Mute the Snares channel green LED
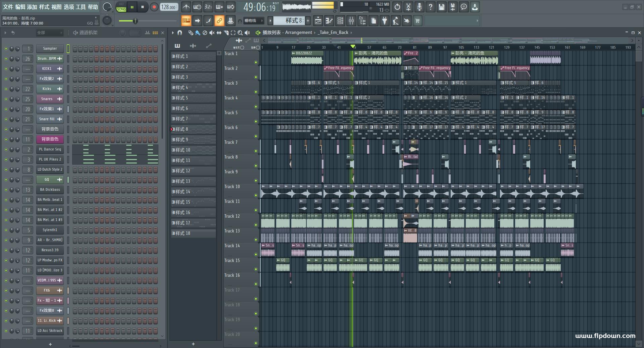644x348 pixels. click(6, 99)
